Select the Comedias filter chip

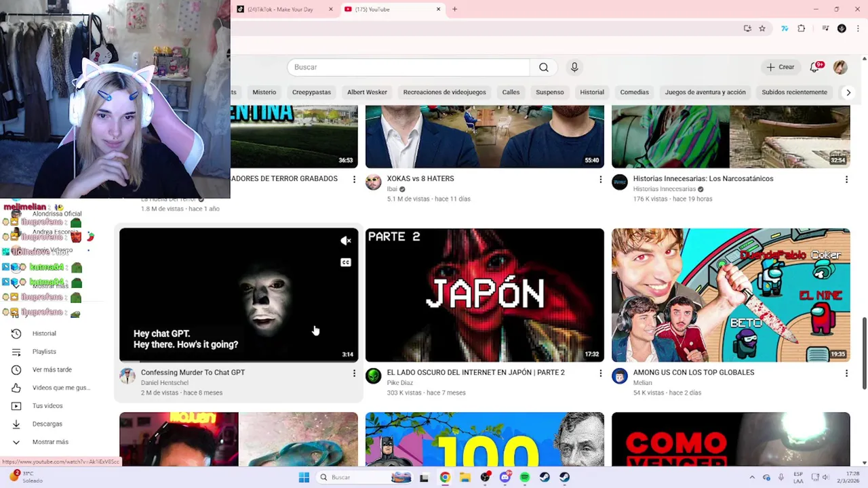pos(635,92)
